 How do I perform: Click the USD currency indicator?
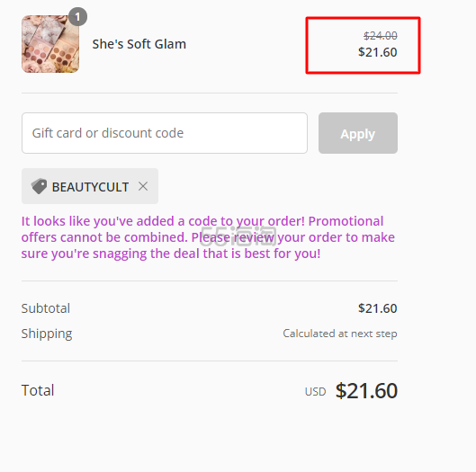(316, 392)
